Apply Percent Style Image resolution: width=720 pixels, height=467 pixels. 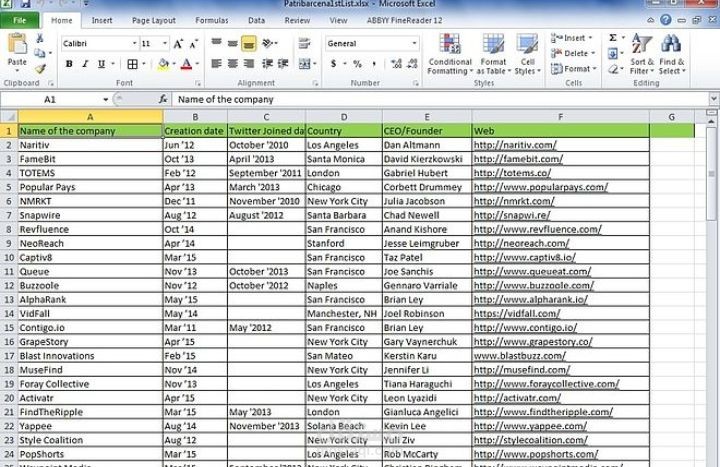pyautogui.click(x=357, y=64)
